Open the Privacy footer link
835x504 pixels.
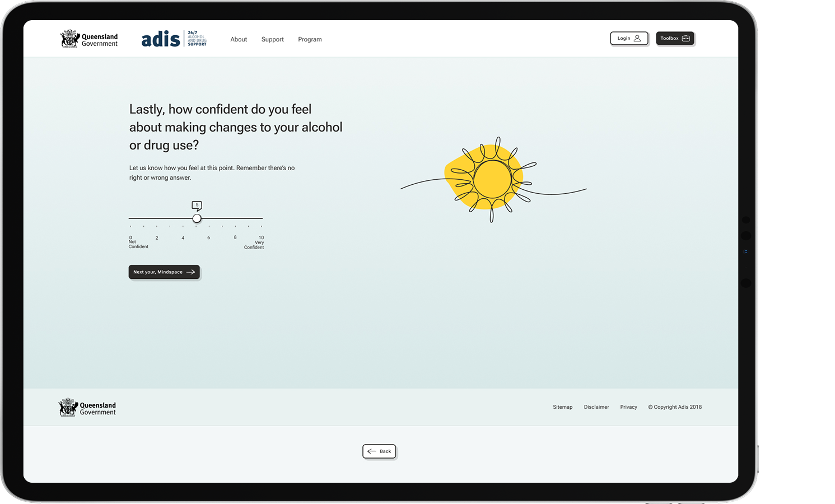click(628, 407)
